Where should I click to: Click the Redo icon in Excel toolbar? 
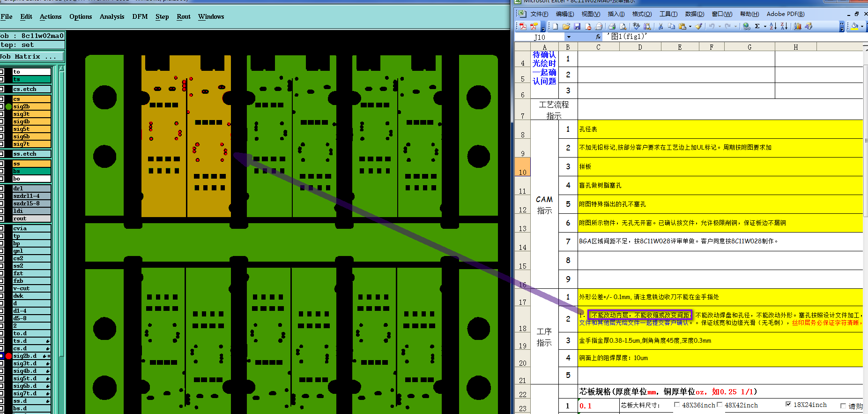(x=727, y=26)
